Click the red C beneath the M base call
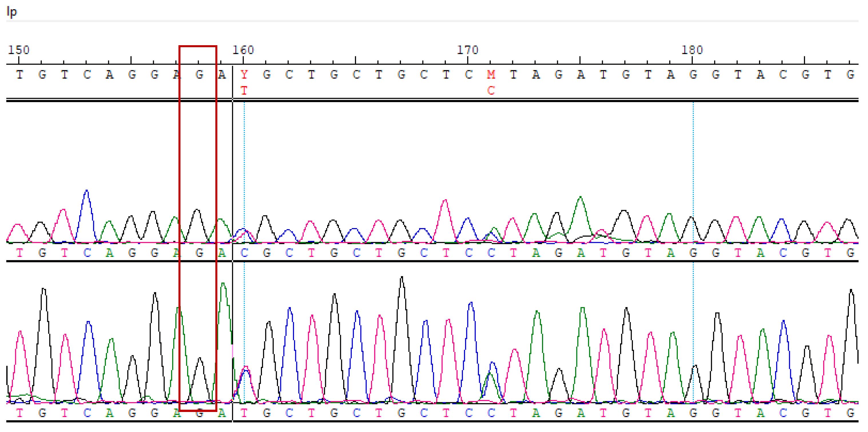 [491, 90]
